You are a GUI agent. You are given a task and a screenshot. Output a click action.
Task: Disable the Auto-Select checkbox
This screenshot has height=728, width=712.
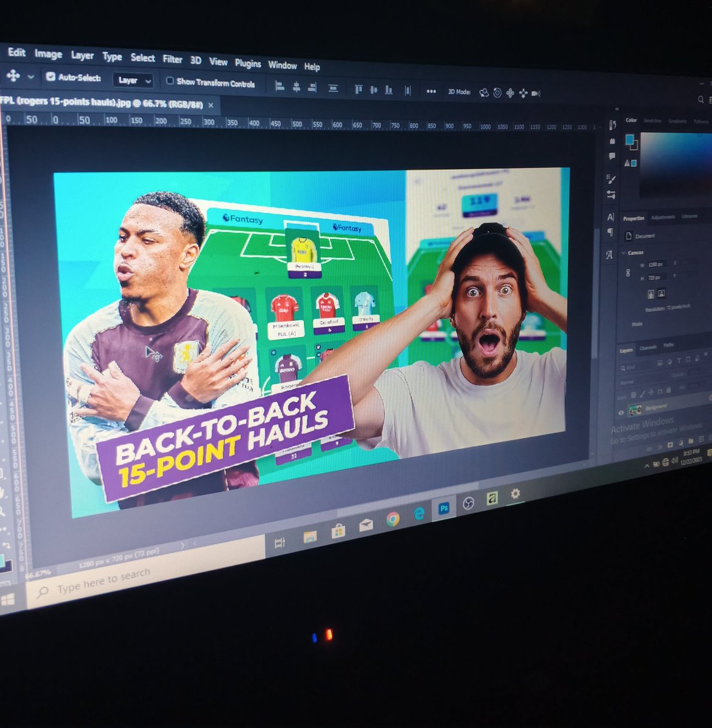point(50,77)
